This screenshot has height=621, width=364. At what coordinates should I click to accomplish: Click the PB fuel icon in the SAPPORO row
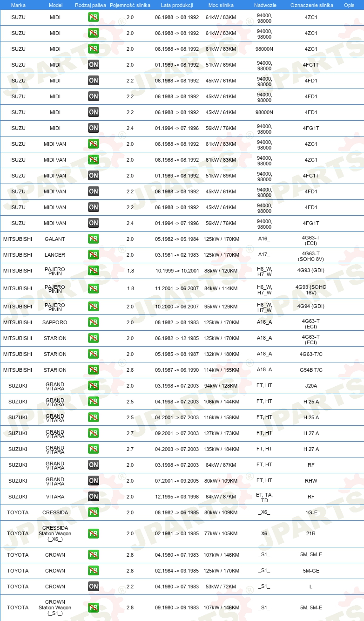coord(94,322)
